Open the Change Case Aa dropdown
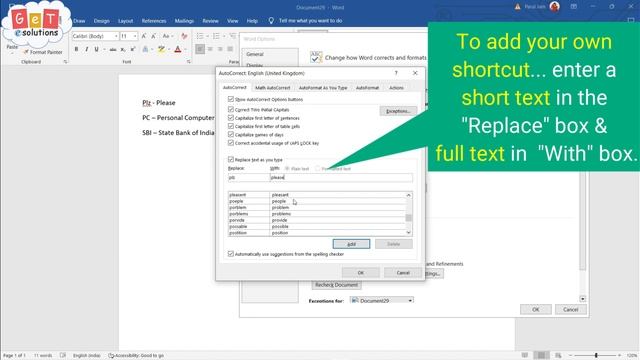This screenshot has height=360, width=640. pos(167,36)
